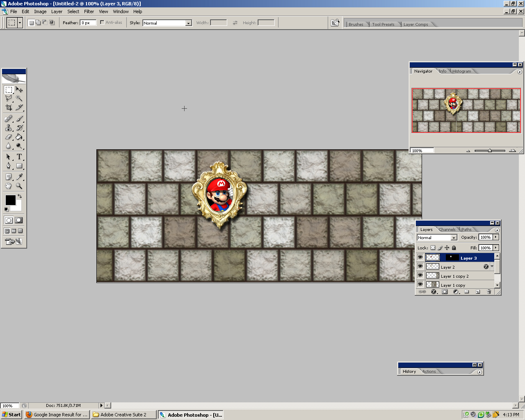Select the Rectangle shape tool
Screen dimensions: 525x420
point(19,166)
